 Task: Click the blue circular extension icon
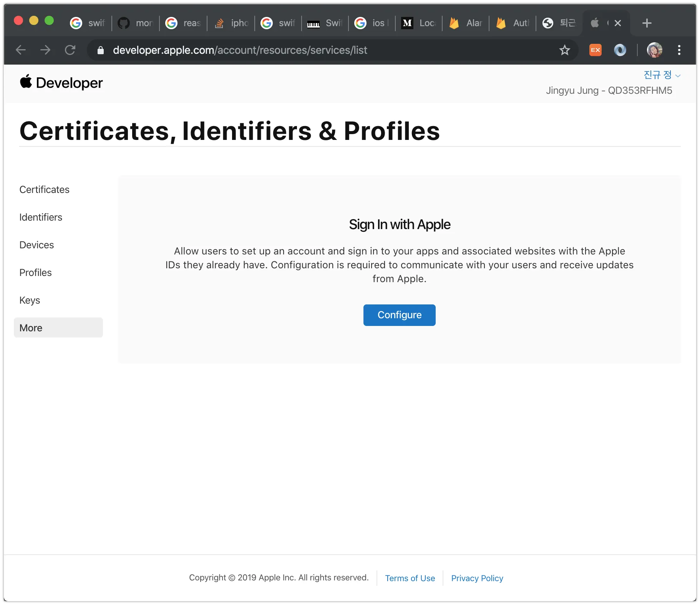[620, 50]
